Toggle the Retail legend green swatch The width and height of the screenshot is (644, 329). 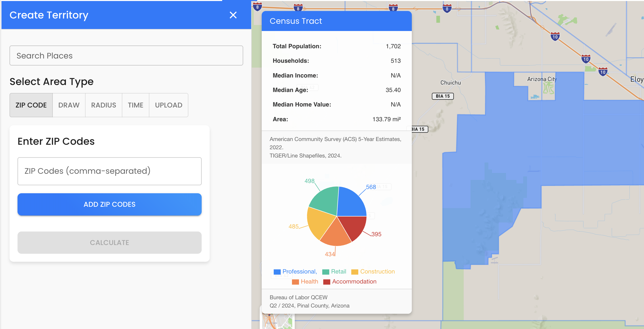(x=326, y=272)
